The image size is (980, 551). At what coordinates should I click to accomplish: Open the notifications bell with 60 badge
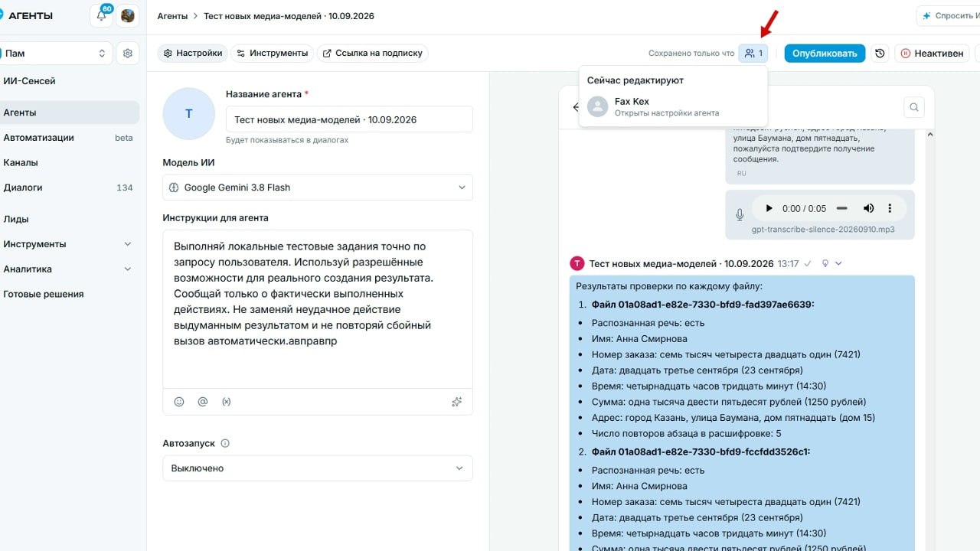click(x=101, y=15)
